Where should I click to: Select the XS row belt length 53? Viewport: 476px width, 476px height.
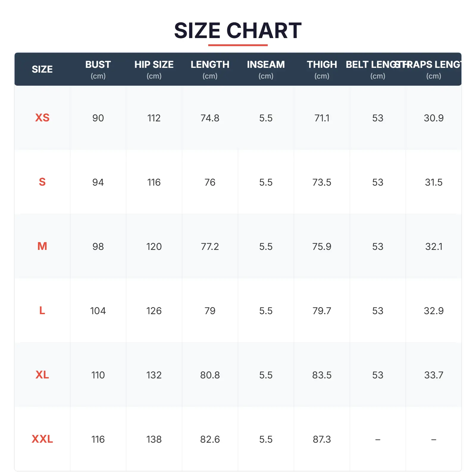pyautogui.click(x=378, y=118)
